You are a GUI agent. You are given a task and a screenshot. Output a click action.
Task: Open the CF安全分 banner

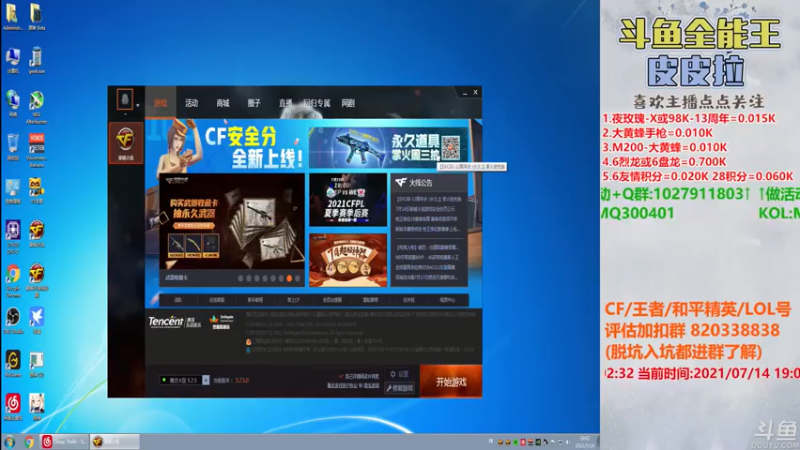click(228, 145)
